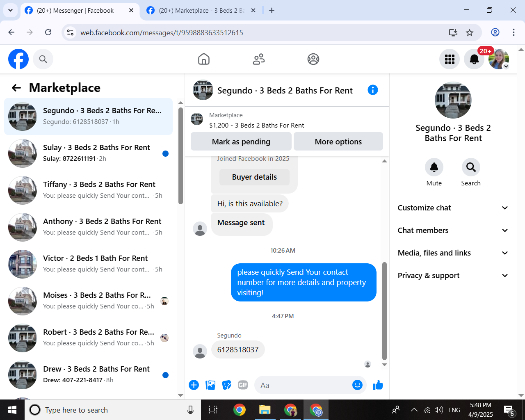Close the Messenger browser tab
Viewport: 525px width, 420px height.
[x=131, y=11]
